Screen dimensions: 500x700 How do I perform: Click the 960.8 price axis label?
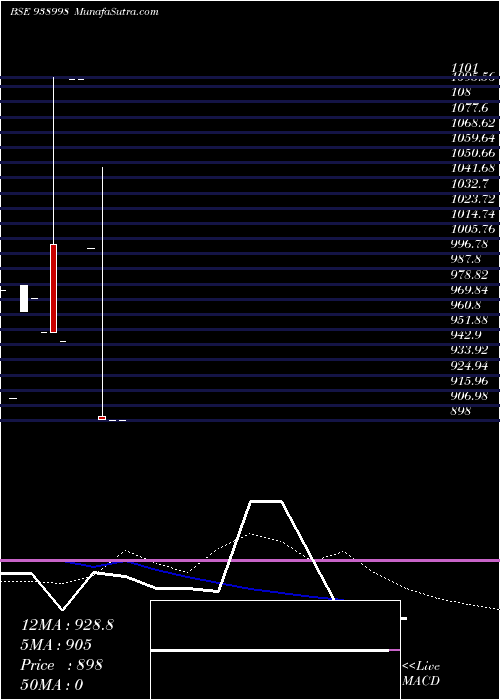click(x=466, y=305)
